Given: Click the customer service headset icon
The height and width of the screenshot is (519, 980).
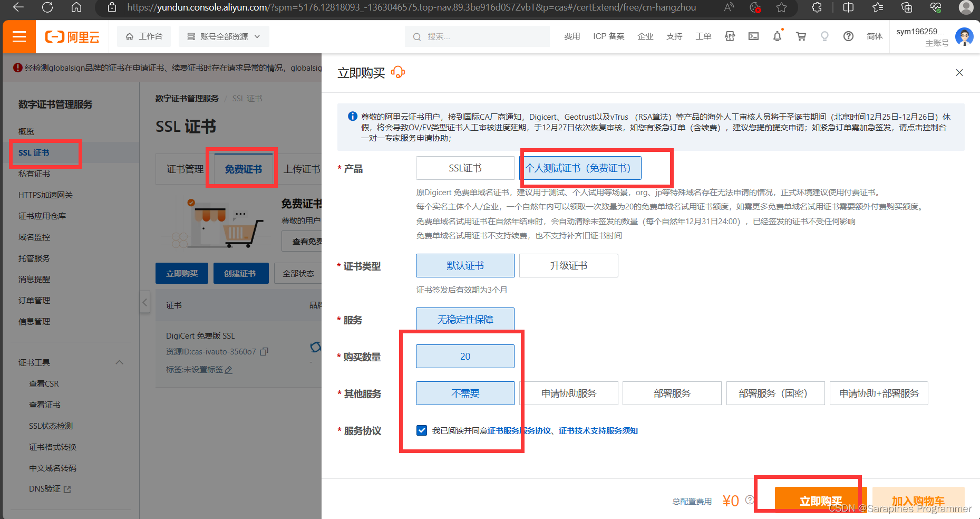Looking at the screenshot, I should tap(398, 72).
